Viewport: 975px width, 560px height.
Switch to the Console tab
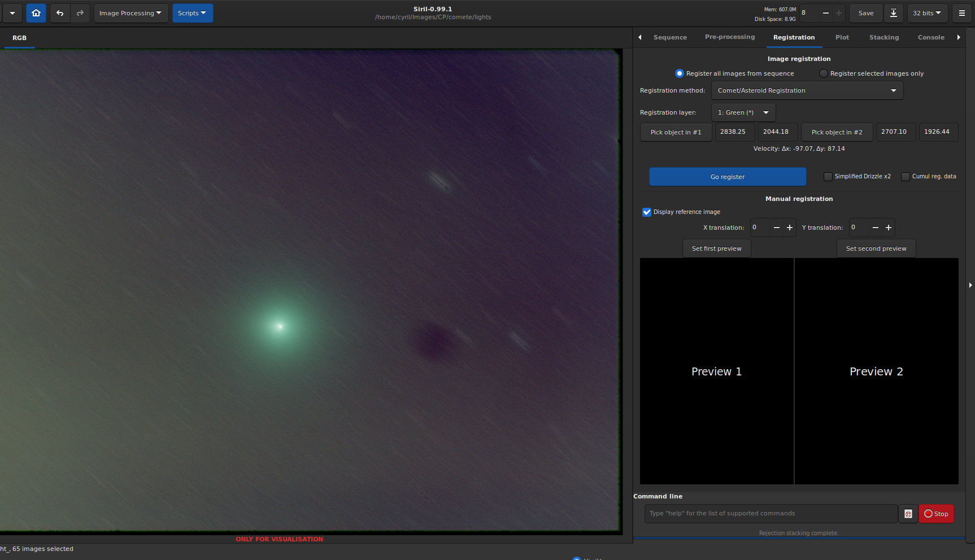tap(931, 37)
